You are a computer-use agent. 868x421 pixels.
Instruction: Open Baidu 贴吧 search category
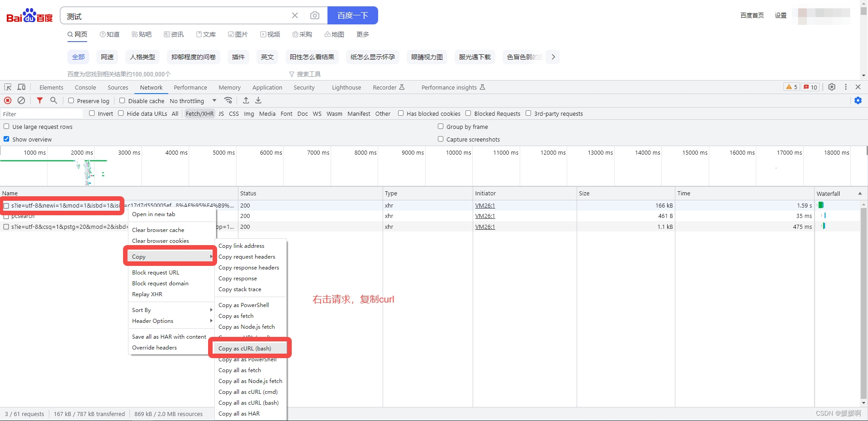tap(142, 34)
